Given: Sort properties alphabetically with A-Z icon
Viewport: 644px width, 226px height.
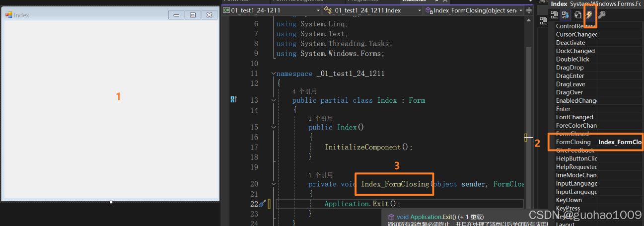Looking at the screenshot, I should pos(566,15).
